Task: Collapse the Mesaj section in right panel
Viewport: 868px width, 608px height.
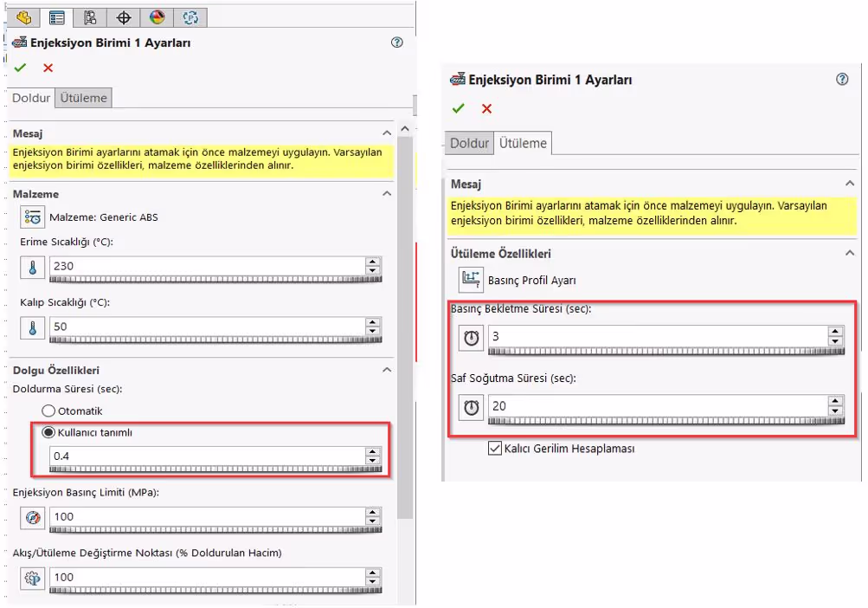Action: point(850,184)
